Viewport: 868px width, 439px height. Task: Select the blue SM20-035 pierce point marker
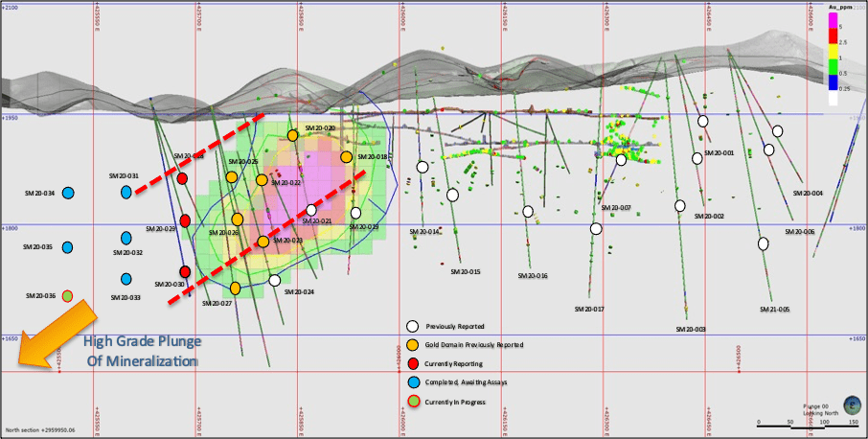pos(67,247)
